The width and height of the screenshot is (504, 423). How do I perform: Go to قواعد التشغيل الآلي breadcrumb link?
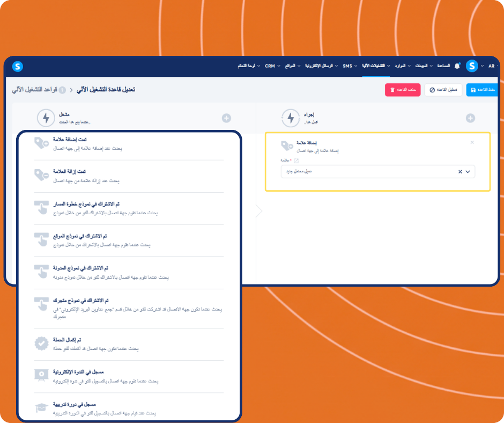[35, 90]
